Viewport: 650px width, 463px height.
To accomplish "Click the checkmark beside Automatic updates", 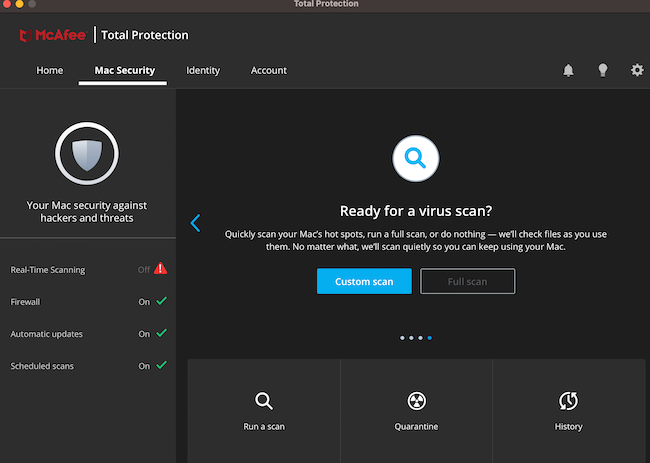I will click(162, 333).
